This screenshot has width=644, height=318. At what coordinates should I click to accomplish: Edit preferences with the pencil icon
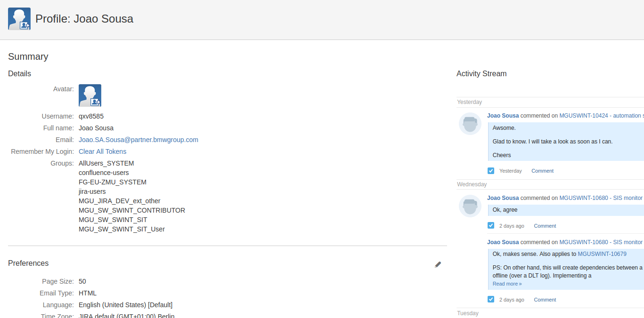click(438, 264)
